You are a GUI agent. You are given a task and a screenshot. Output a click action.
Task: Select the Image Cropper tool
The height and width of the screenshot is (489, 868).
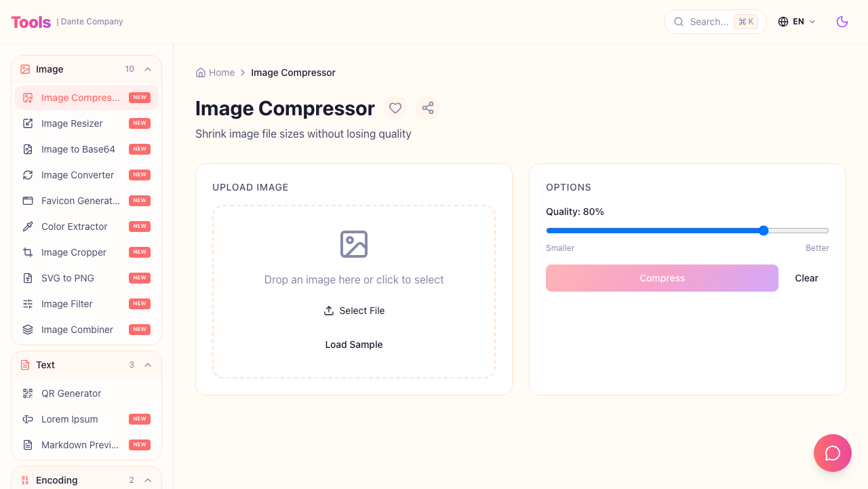[73, 252]
